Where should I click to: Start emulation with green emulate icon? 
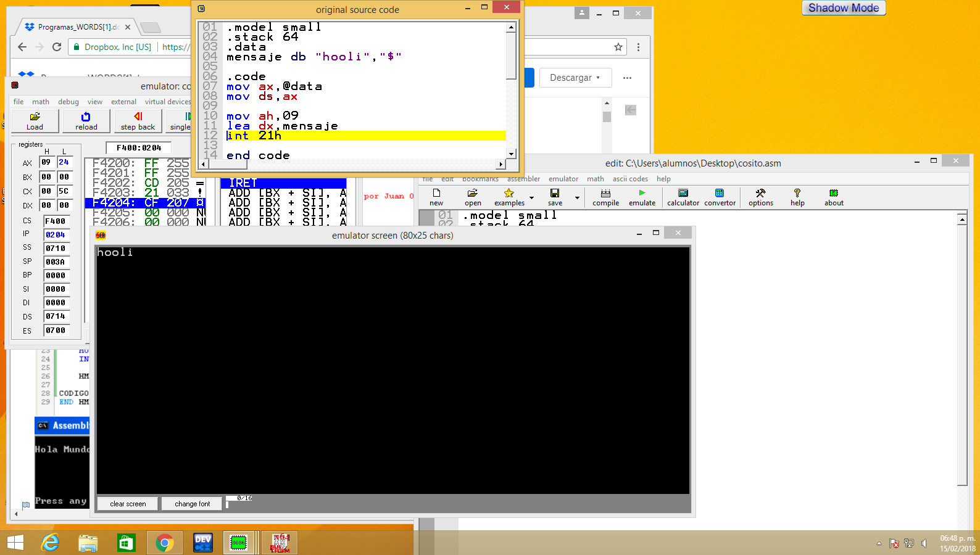point(642,197)
